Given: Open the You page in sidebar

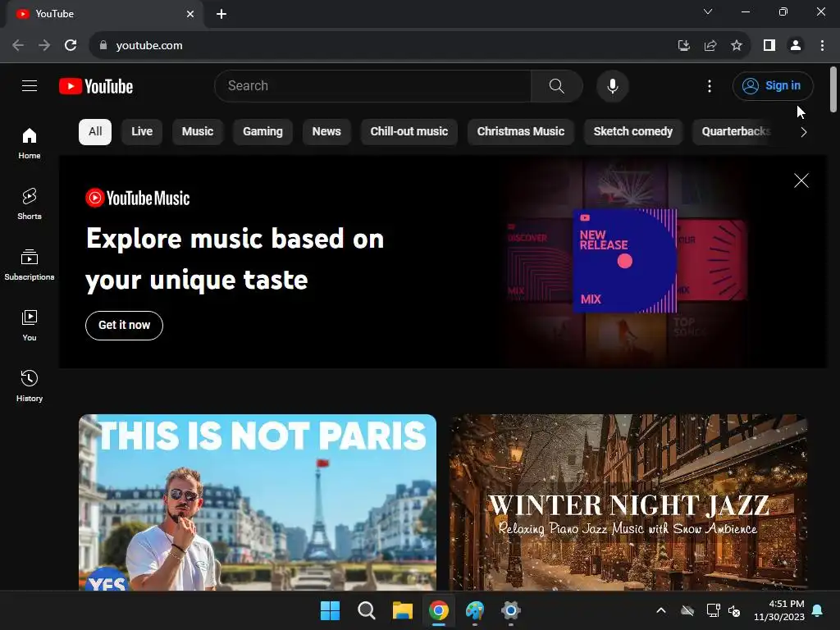Looking at the screenshot, I should (x=30, y=325).
